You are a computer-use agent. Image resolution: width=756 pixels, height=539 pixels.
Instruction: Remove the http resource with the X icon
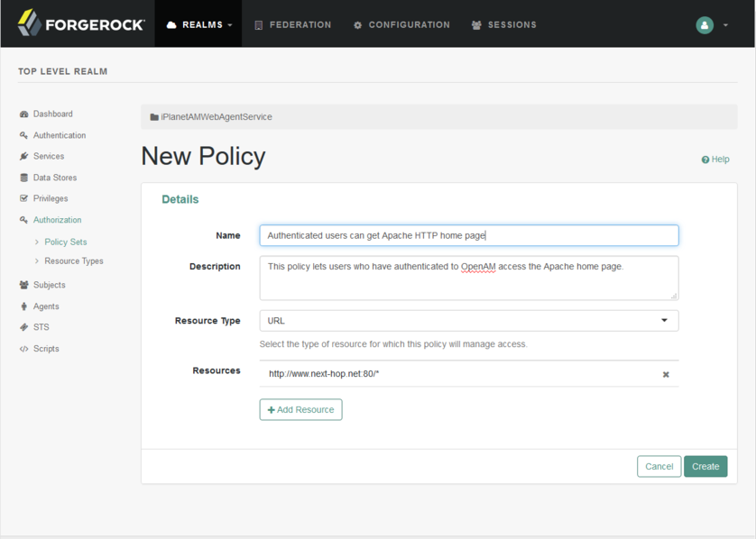click(666, 373)
